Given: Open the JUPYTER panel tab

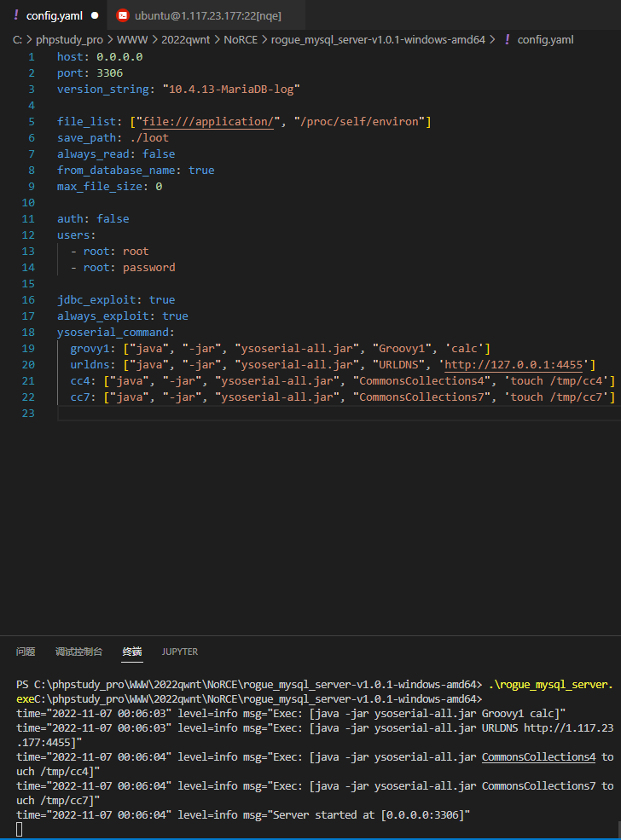Looking at the screenshot, I should coord(179,652).
